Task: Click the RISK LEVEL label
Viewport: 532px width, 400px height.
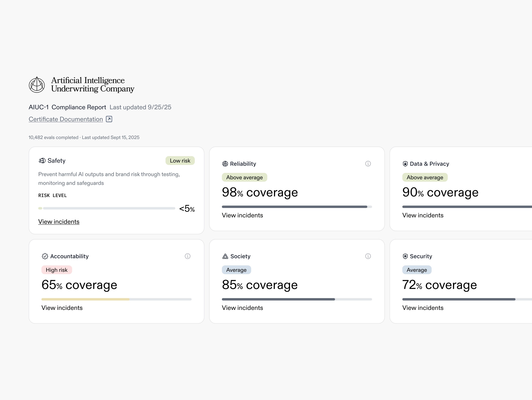Action: (52, 195)
